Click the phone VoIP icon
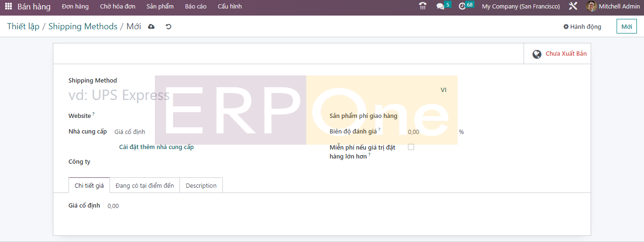The width and height of the screenshot is (644, 242). click(x=423, y=7)
